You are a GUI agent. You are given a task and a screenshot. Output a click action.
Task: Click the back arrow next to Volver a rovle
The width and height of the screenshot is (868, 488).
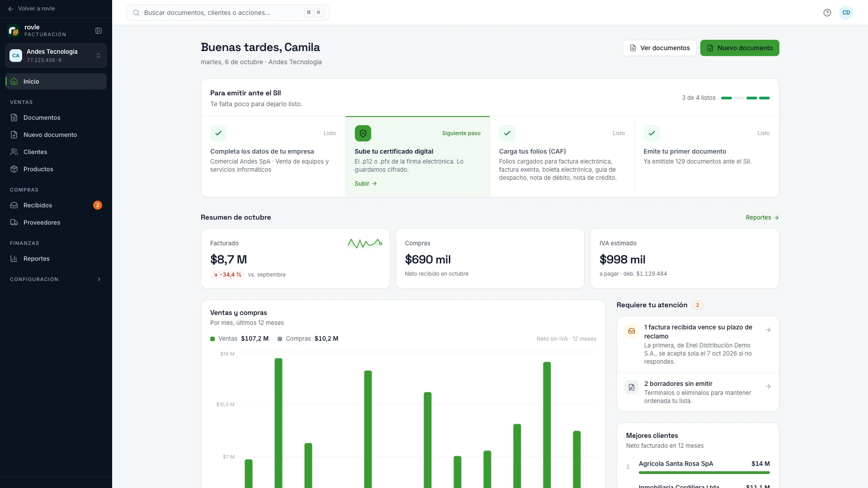point(11,9)
